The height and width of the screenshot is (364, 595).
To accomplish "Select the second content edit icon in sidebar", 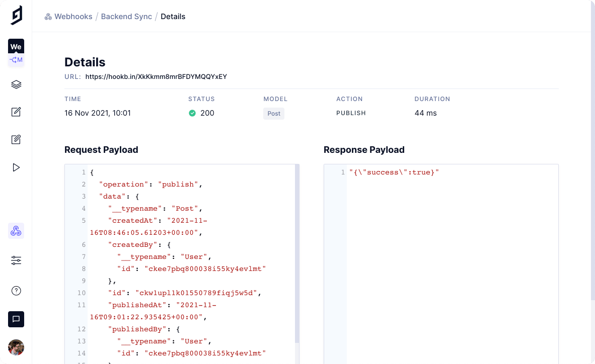I will click(16, 139).
